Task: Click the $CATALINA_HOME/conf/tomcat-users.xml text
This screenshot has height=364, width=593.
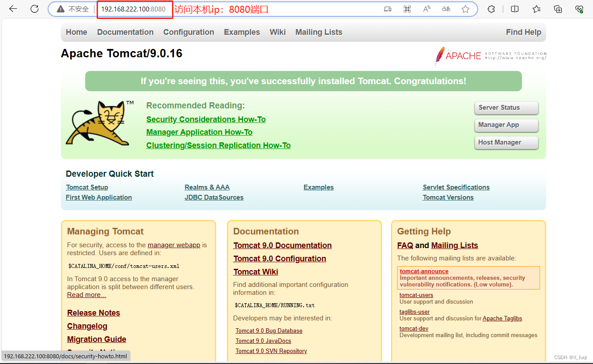Action: tap(124, 266)
